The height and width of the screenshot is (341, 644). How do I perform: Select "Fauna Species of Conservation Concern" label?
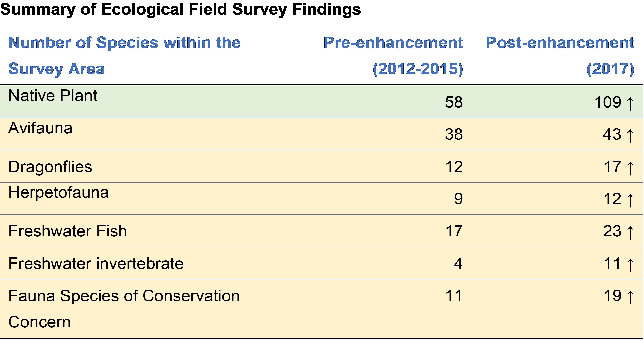(x=124, y=309)
